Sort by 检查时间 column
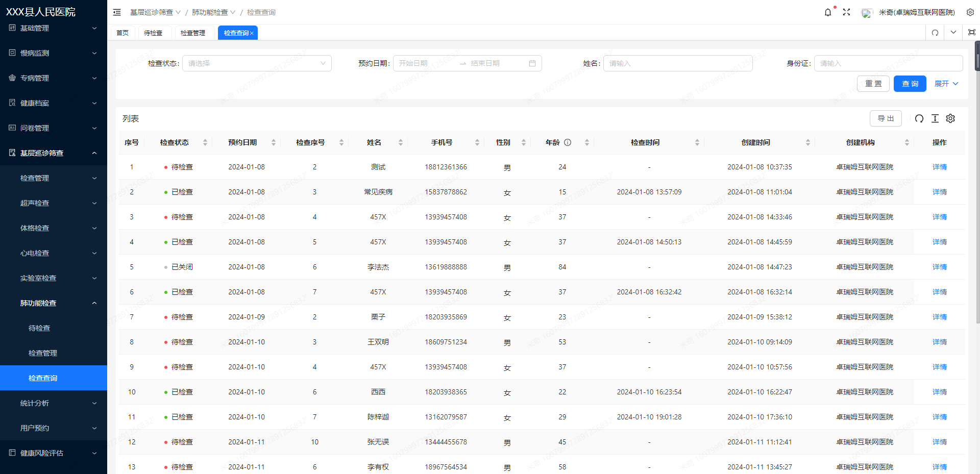 697,142
